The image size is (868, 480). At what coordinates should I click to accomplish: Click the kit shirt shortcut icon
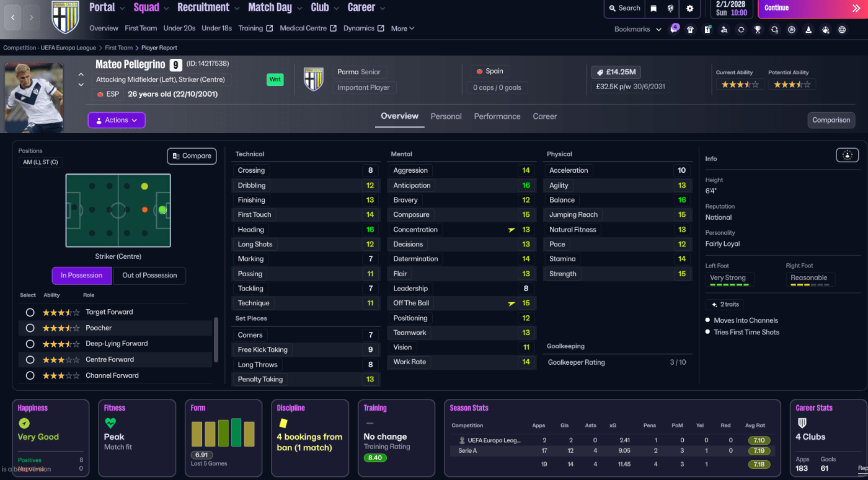(x=690, y=30)
